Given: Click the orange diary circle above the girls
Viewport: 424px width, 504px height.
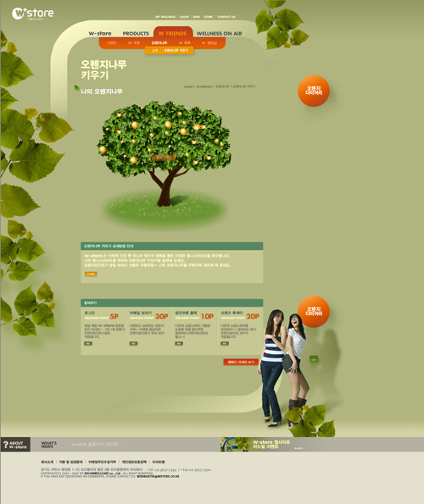Looking at the screenshot, I should click(x=314, y=312).
